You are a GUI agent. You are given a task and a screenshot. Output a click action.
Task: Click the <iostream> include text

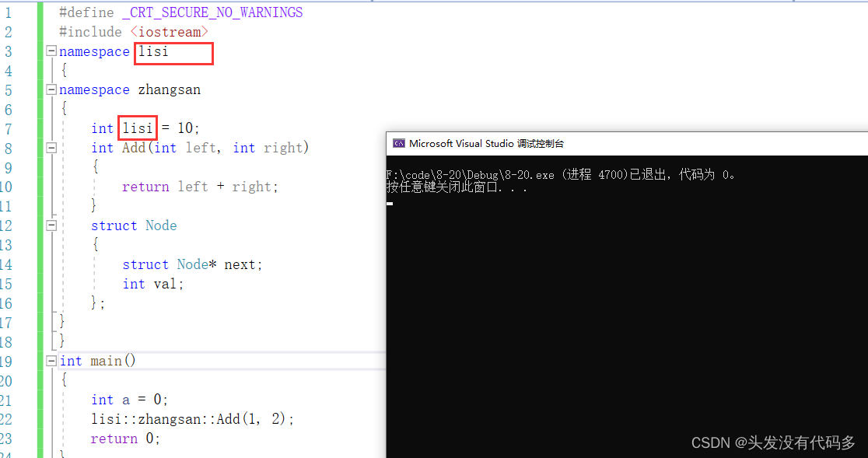pos(169,32)
